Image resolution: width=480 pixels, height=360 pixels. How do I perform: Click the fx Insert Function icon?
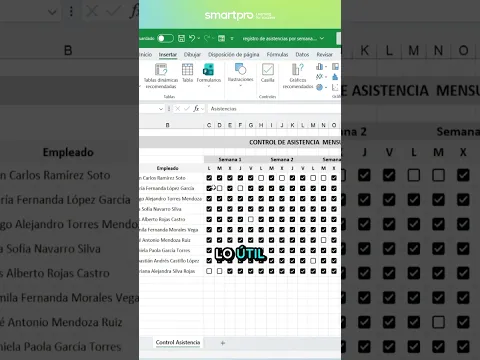(x=196, y=109)
